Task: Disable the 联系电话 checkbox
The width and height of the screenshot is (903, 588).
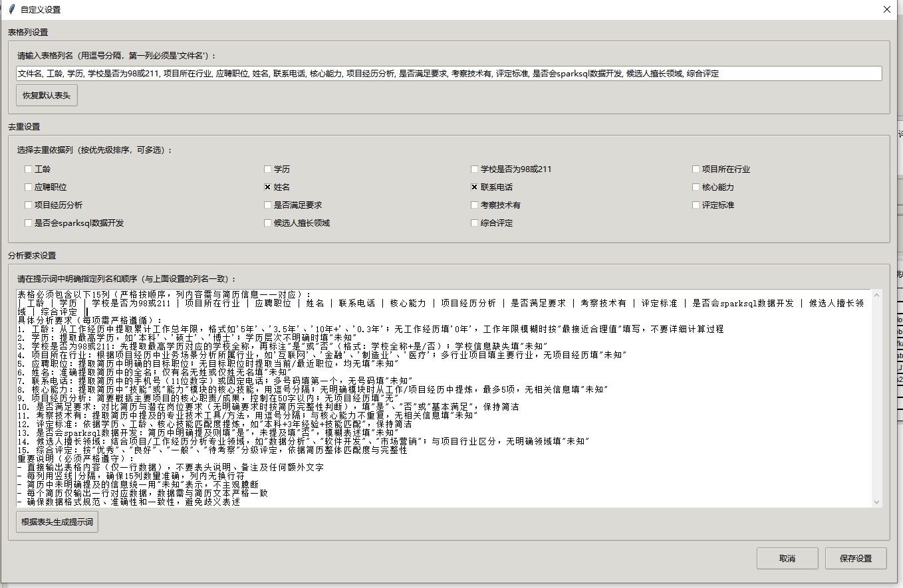Action: point(475,187)
